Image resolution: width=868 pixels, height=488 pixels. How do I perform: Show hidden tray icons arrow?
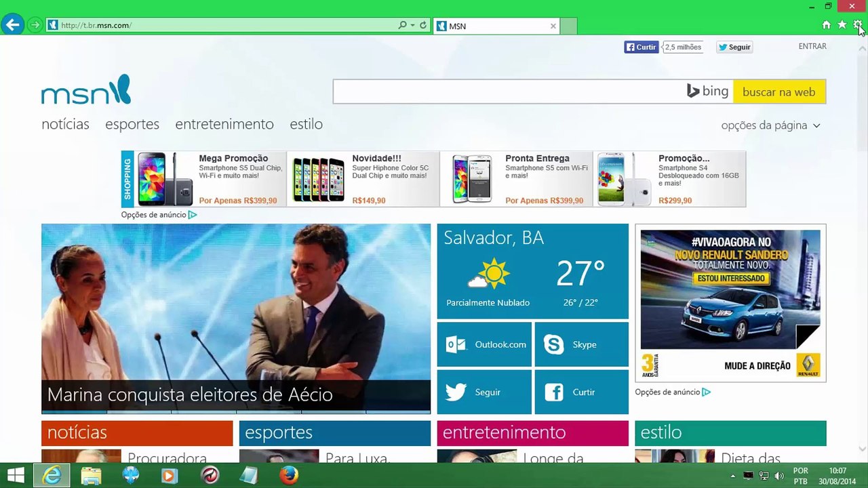(732, 476)
